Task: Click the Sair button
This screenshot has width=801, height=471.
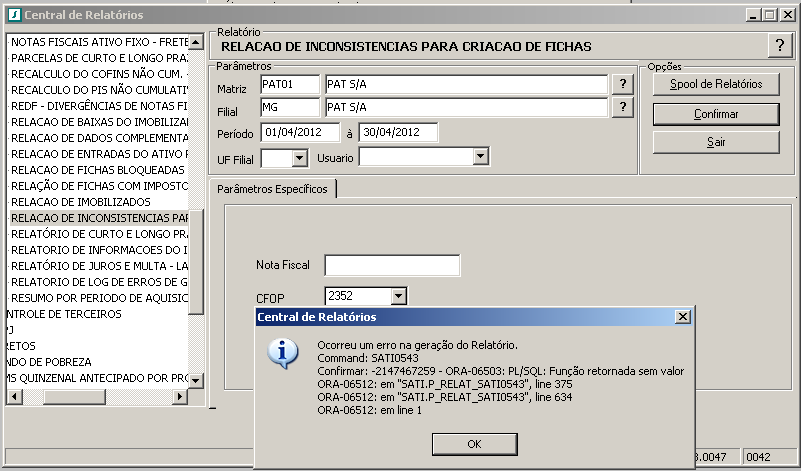Action: point(716,142)
